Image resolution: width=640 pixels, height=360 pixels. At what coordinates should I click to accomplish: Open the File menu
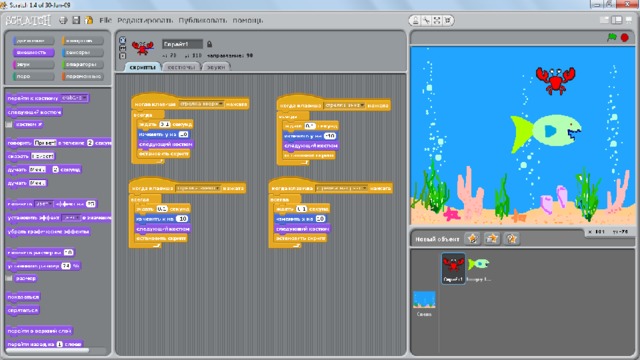(105, 20)
